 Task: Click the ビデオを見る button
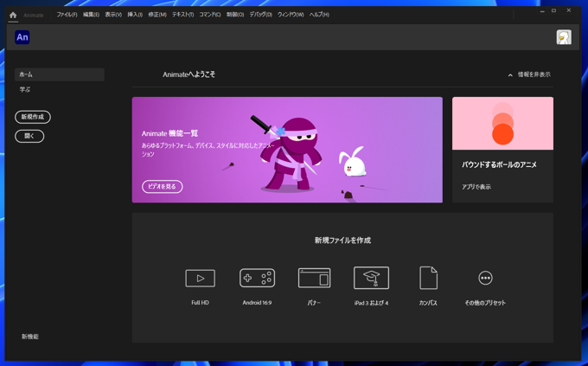[162, 187]
